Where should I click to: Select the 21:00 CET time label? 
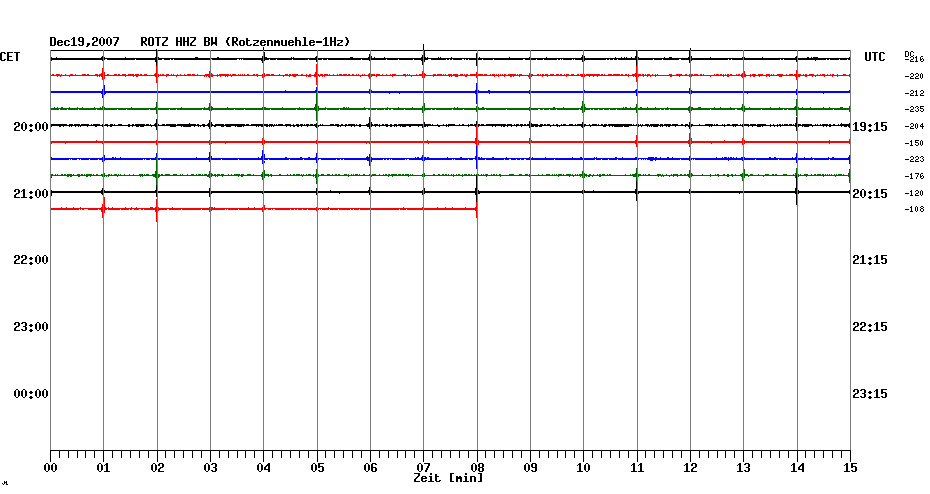click(x=31, y=194)
